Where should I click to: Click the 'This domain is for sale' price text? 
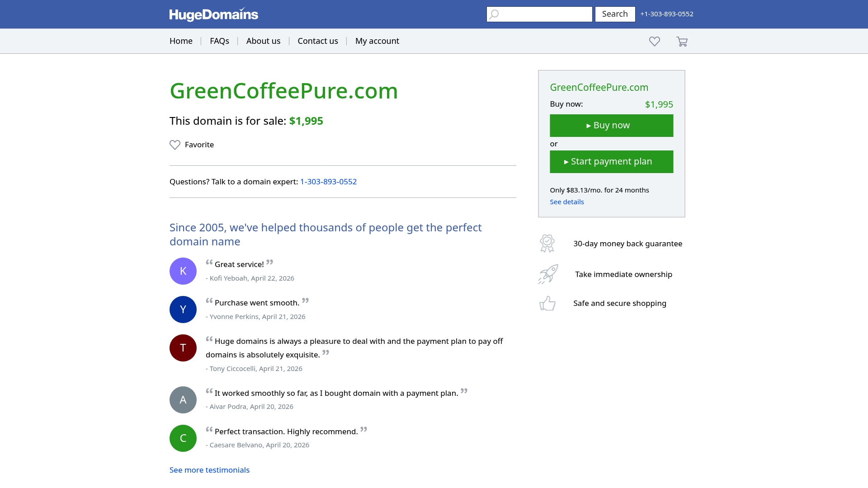tap(246, 121)
